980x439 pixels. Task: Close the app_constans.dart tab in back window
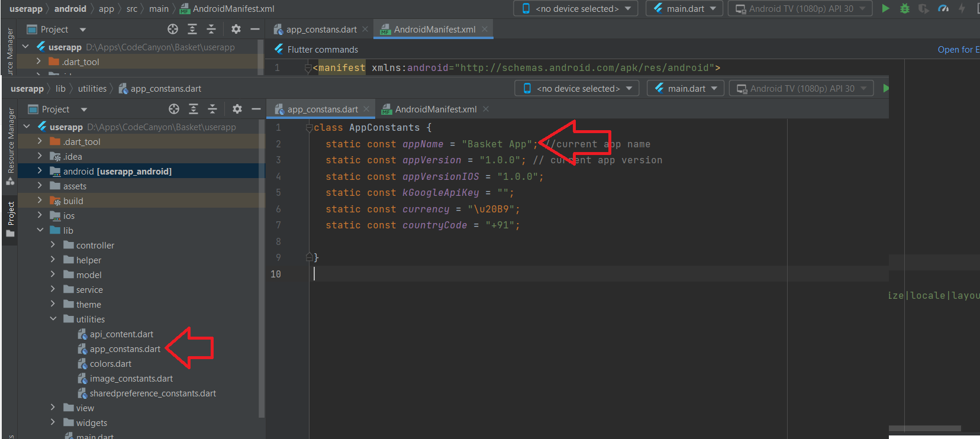(365, 29)
